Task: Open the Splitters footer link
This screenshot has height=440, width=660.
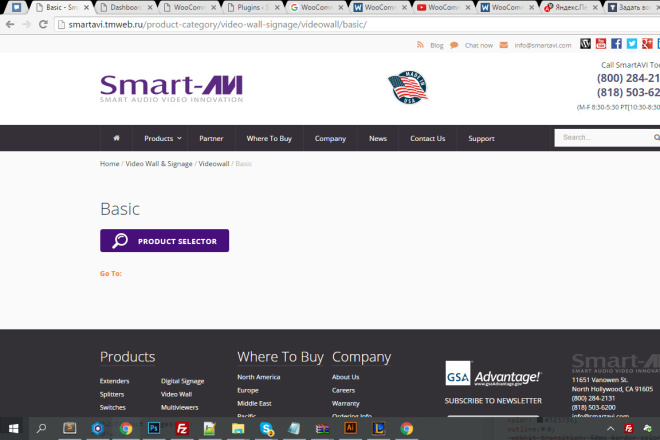Action: click(112, 394)
